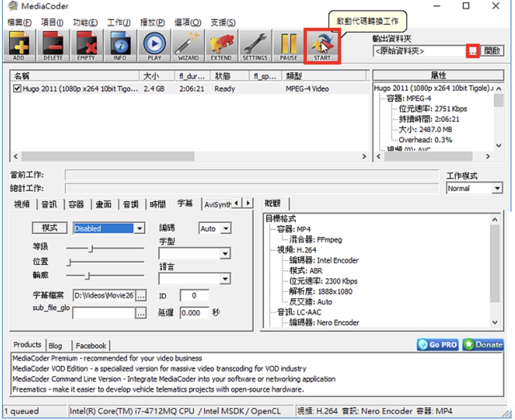The height and width of the screenshot is (420, 515).
Task: Select the 容器: MPEG-4 properties tree node
Action: pos(409,98)
